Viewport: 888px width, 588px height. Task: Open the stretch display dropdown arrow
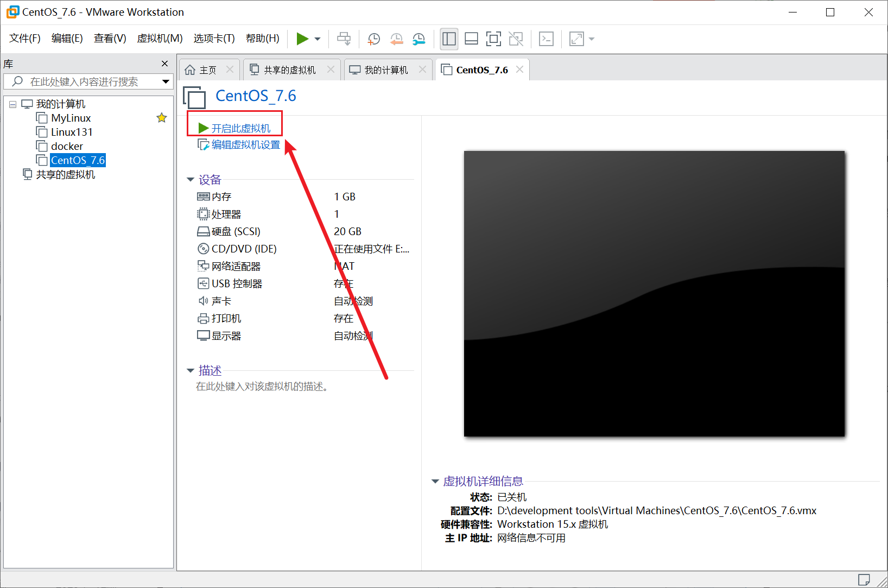(592, 39)
